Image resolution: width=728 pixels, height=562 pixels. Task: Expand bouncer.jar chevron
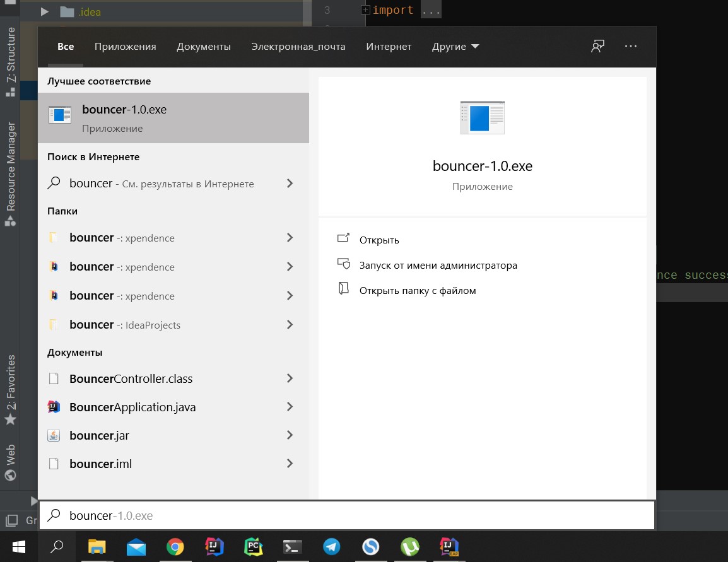[x=290, y=435]
